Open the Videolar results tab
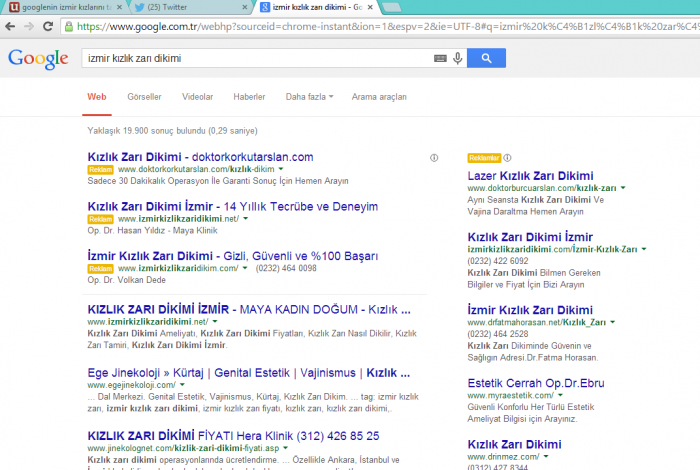The height and width of the screenshot is (470, 700). point(197,97)
